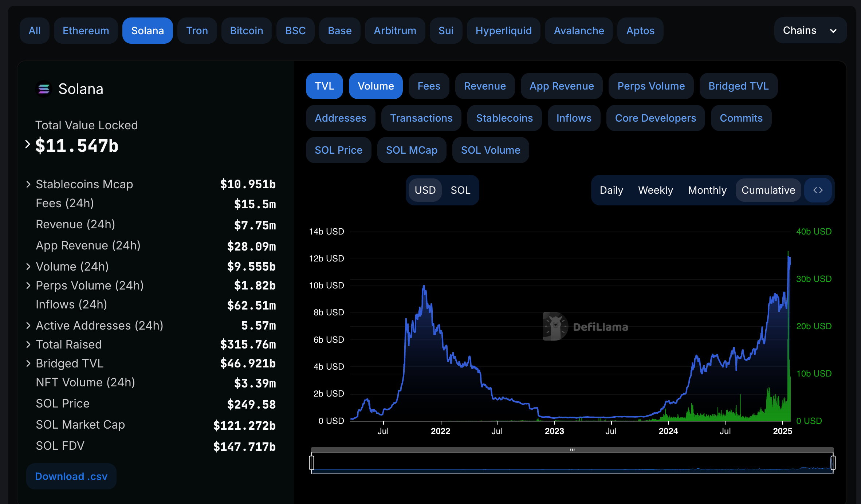Switch to the BSC chain tab
Viewport: 861px width, 504px height.
pyautogui.click(x=295, y=31)
